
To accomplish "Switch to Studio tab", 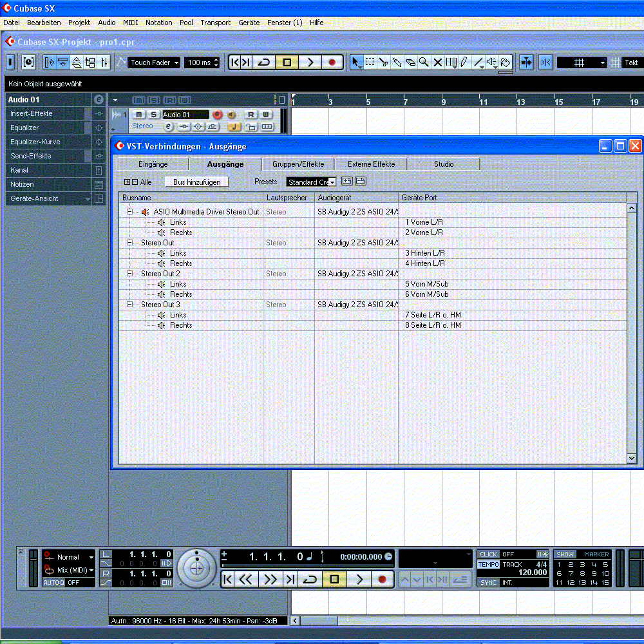I will pos(444,164).
